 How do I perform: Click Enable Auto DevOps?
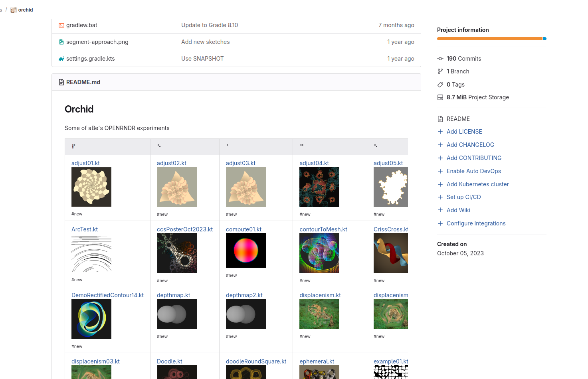(474, 171)
